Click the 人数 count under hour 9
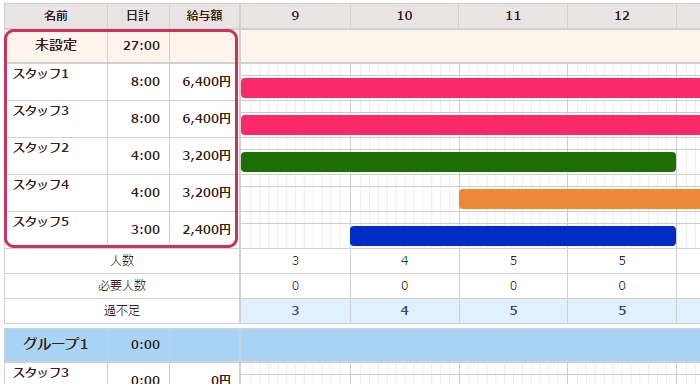Viewport: 700px width, 384px height. (x=295, y=261)
